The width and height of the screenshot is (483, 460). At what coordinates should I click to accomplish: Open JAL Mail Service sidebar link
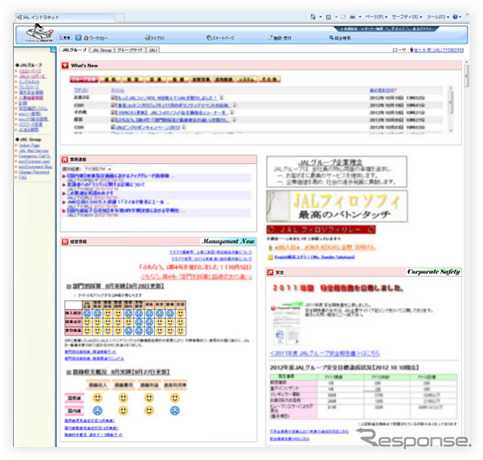click(33, 151)
